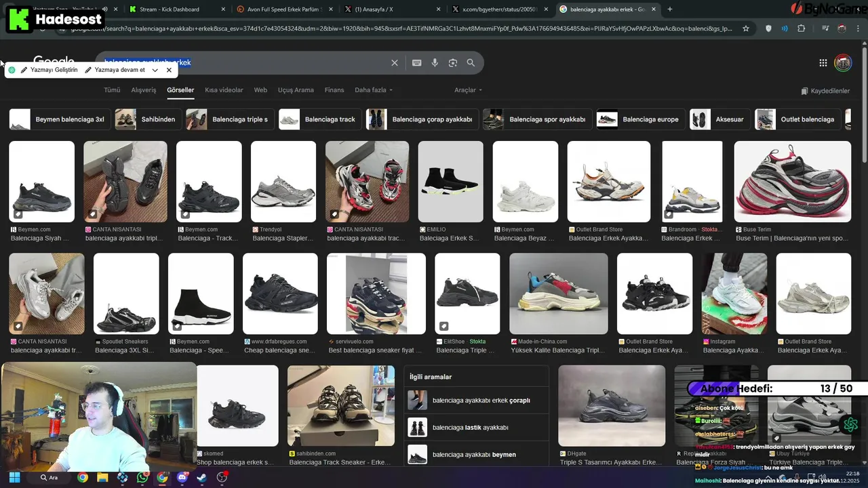Select 'Balenciaga track' filter chip
868x488 pixels.
(x=319, y=119)
